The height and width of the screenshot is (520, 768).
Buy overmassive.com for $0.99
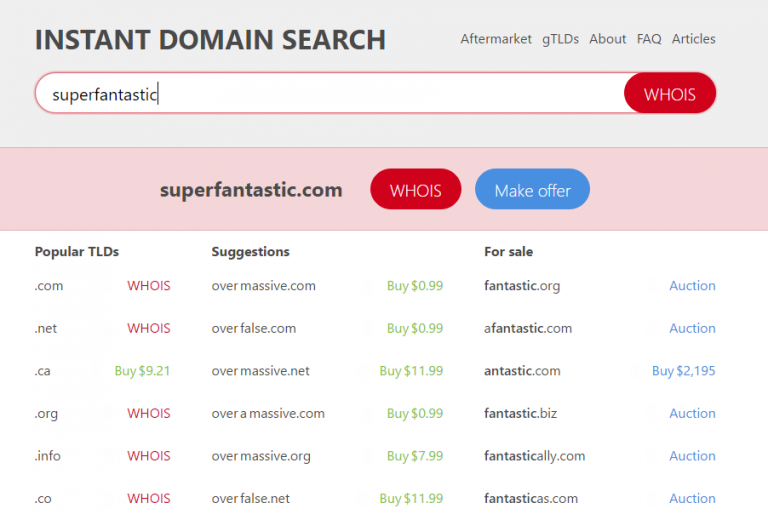click(414, 286)
